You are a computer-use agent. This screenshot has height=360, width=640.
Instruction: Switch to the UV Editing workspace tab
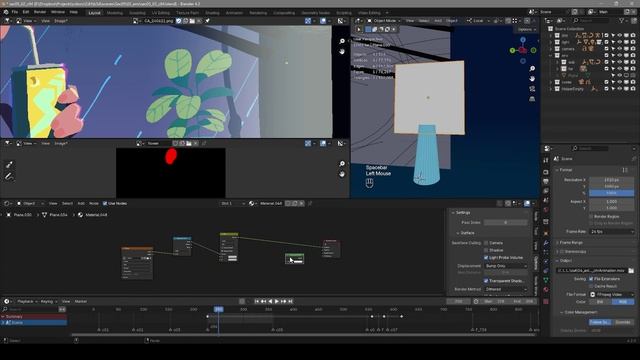[160, 13]
